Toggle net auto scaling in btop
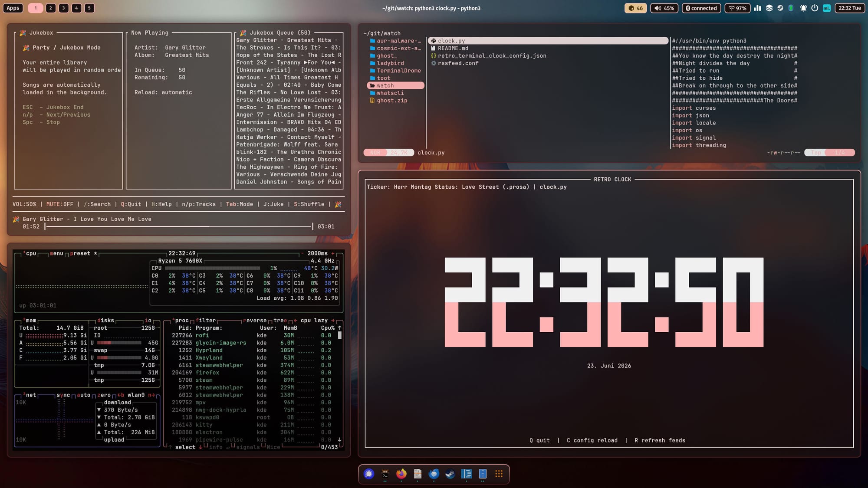Image resolution: width=868 pixels, height=488 pixels. (83, 395)
